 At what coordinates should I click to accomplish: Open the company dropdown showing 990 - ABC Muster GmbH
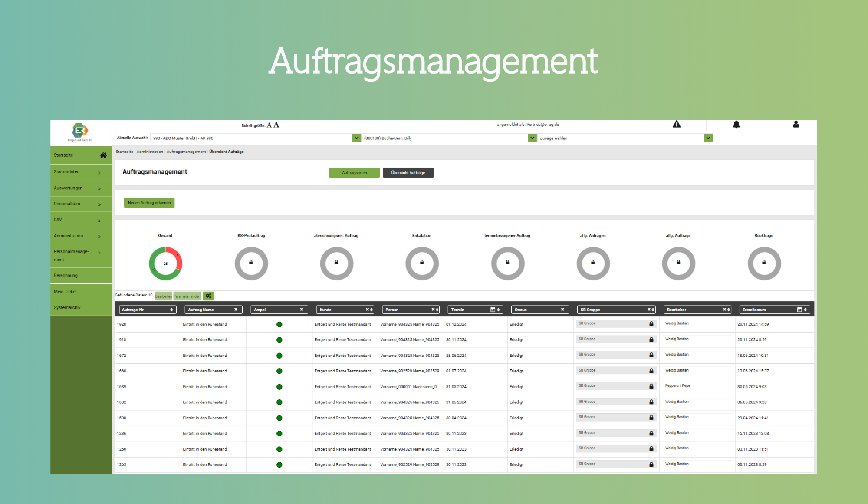[x=356, y=138]
